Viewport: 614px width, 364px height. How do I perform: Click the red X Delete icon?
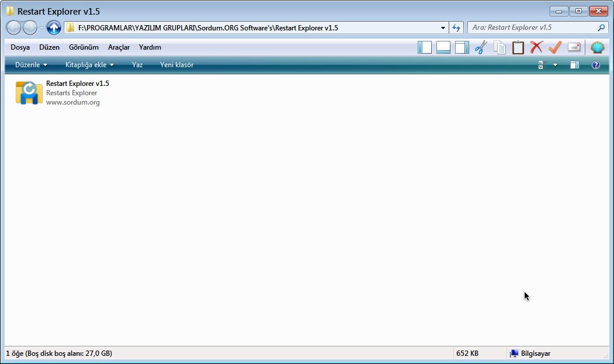tap(536, 47)
